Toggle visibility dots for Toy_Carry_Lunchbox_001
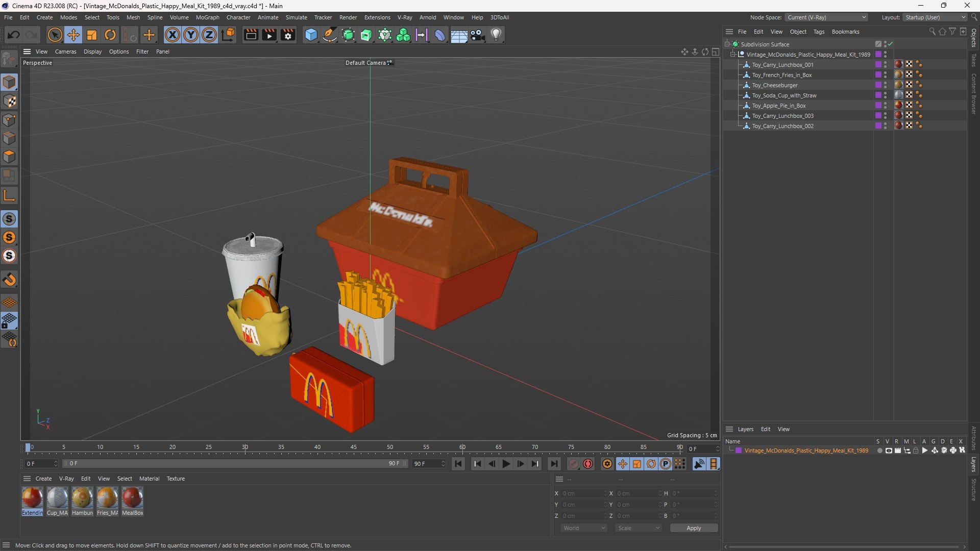This screenshot has width=980, height=551. point(885,65)
